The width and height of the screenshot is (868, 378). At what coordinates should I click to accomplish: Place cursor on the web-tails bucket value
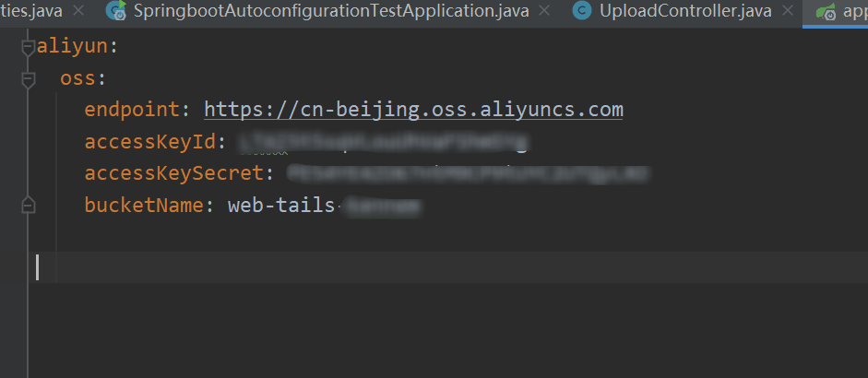280,206
